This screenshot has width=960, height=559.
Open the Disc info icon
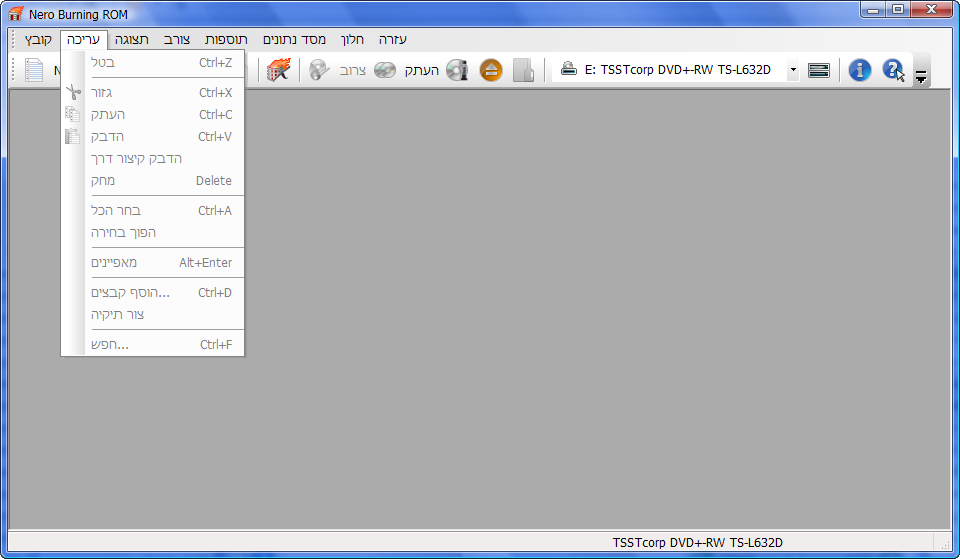coord(457,70)
